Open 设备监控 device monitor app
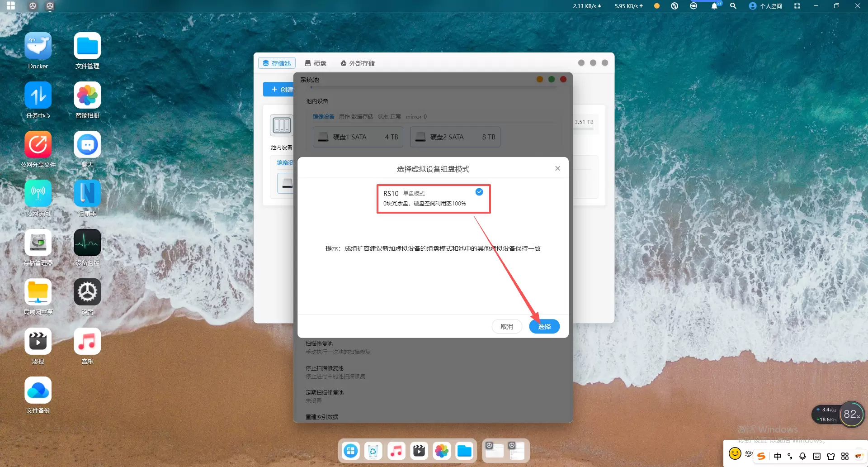Screen dimensions: 868x467 [x=87, y=243]
